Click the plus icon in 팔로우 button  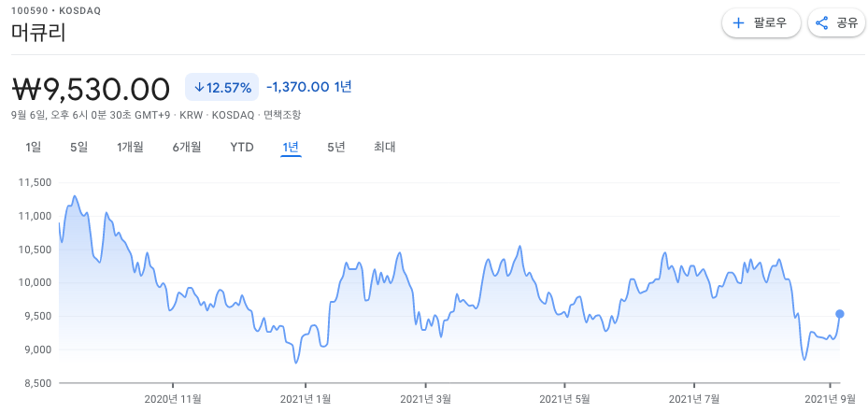click(738, 23)
